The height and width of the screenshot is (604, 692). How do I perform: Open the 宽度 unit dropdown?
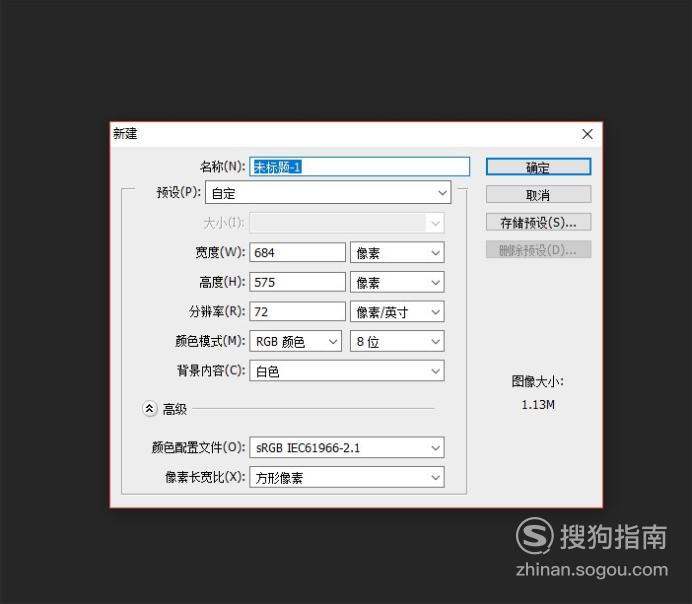click(x=397, y=252)
